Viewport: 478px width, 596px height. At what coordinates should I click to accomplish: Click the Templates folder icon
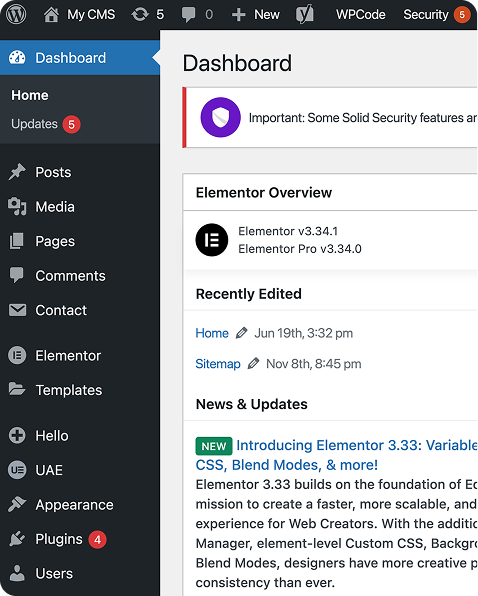[17, 389]
